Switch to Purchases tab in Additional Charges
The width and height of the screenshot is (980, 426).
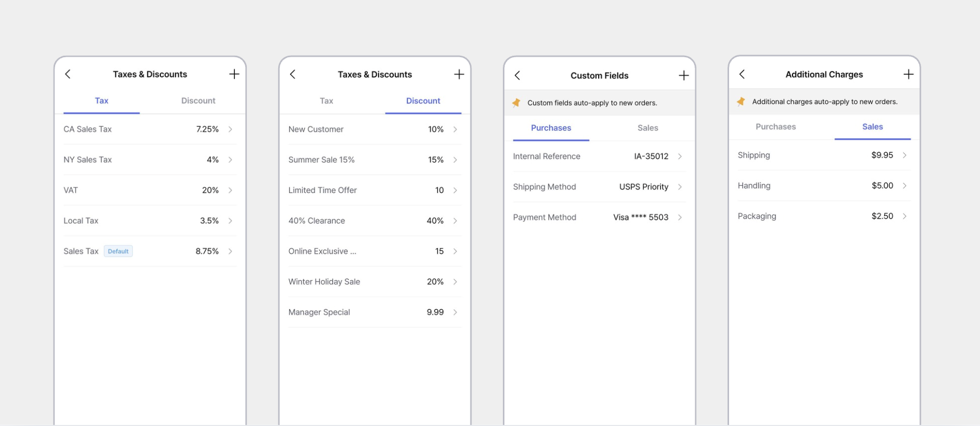(775, 127)
